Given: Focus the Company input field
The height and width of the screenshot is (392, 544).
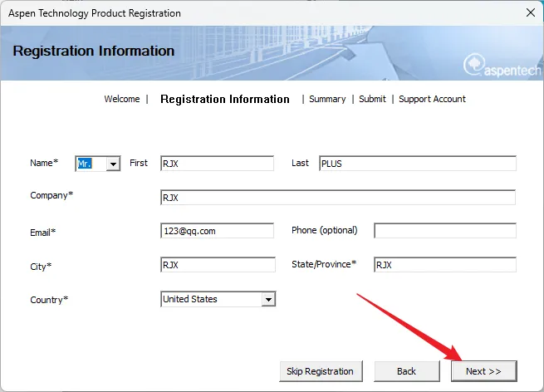Looking at the screenshot, I should 338,198.
